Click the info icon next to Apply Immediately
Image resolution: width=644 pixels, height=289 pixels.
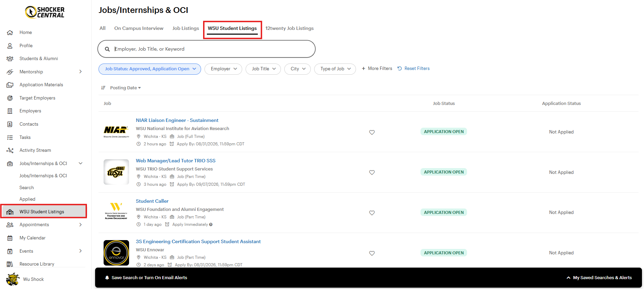(211, 224)
